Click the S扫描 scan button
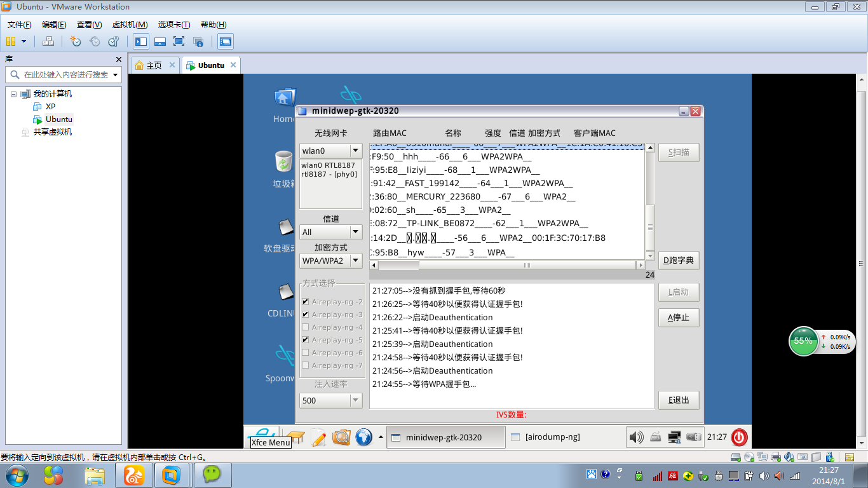This screenshot has width=868, height=488. (x=679, y=152)
